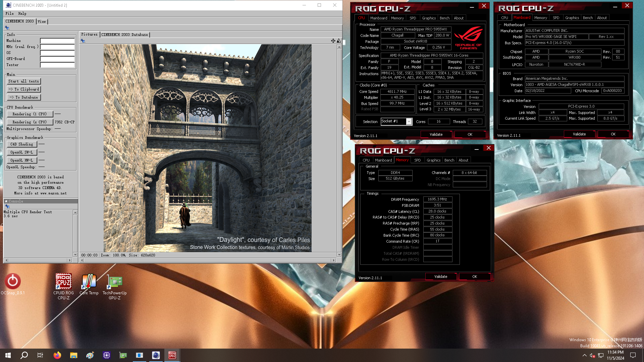This screenshot has height=362, width=644.
Task: Click the picture view vertical scrollbar down arrow
Action: click(339, 255)
